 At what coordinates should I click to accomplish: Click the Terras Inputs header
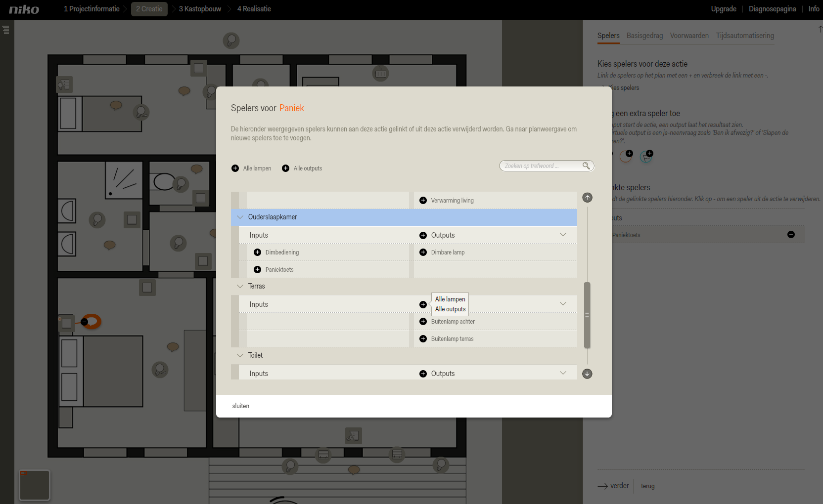pos(259,304)
